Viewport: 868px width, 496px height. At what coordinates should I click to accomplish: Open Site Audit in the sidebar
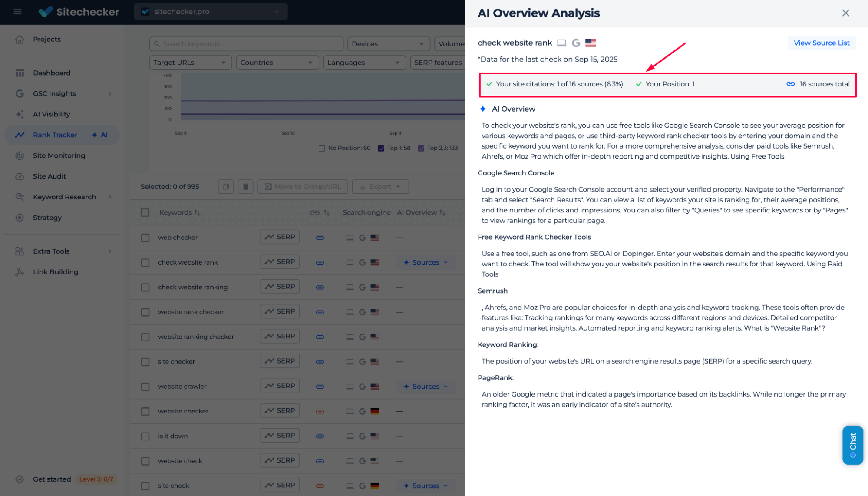coord(50,176)
